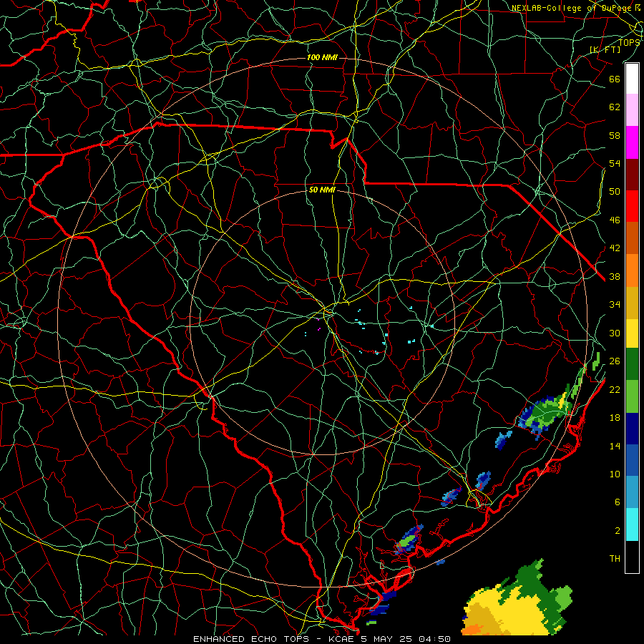Click the navy legend swatch
This screenshot has height=644, width=644.
[x=632, y=429]
